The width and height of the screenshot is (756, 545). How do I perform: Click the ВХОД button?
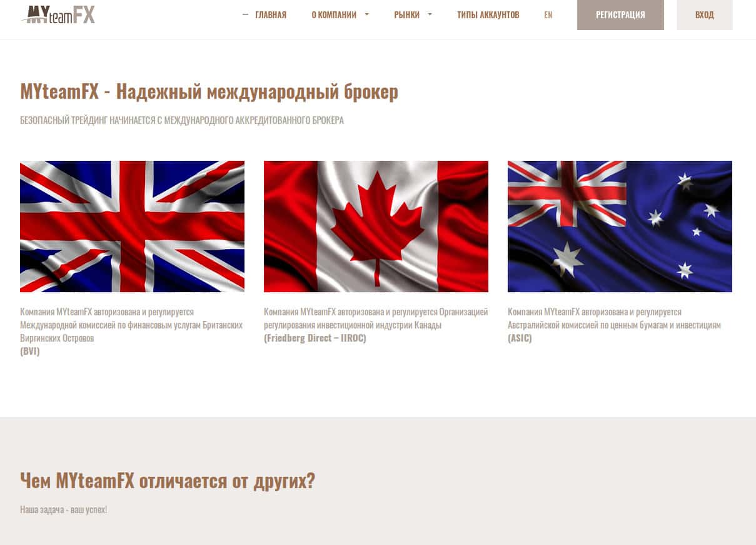click(705, 15)
